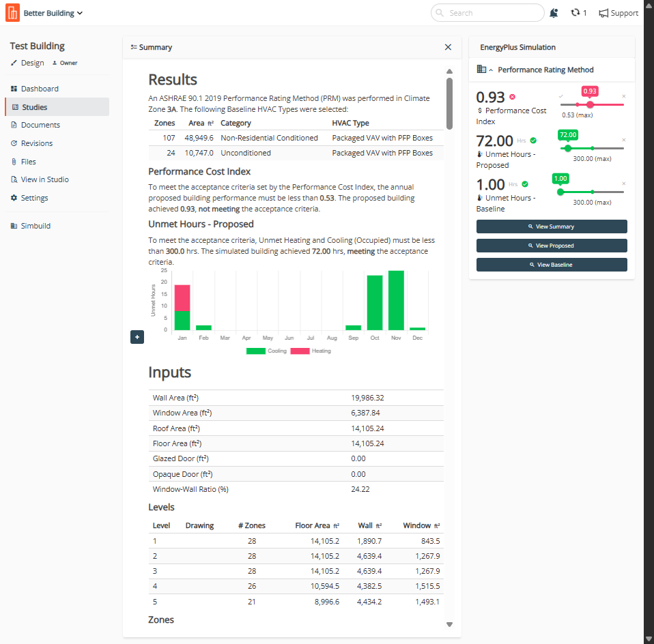Click the checkmark at the Performance Cost Index slider start
This screenshot has height=644, width=654.
(x=561, y=96)
